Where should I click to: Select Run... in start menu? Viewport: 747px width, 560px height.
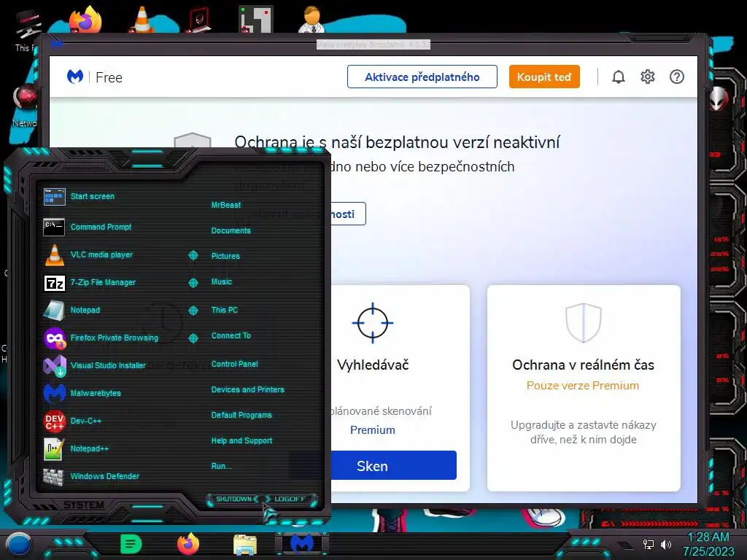(221, 466)
